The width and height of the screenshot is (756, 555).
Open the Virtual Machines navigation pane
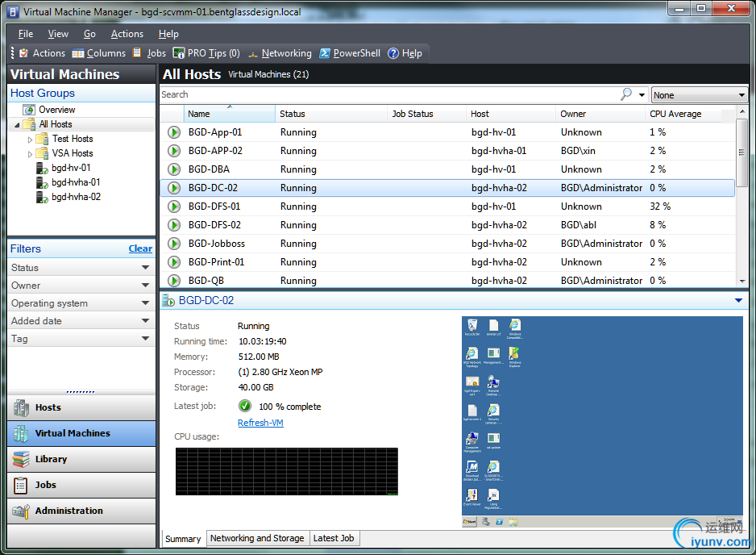(81, 433)
